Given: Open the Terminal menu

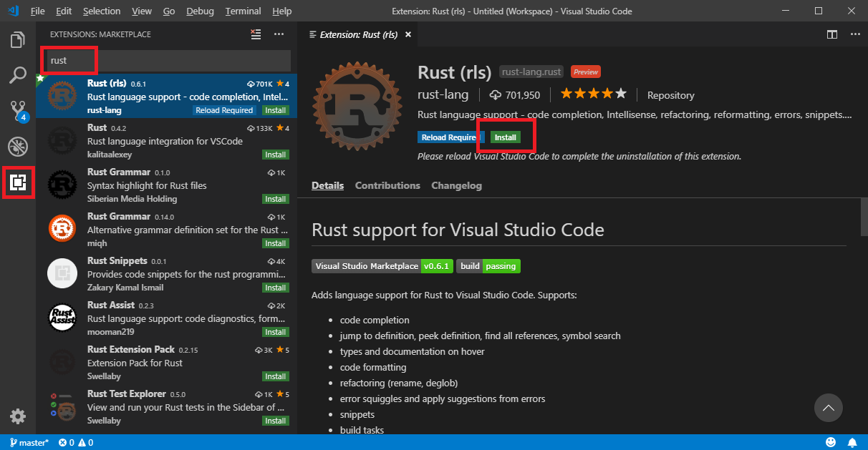Looking at the screenshot, I should [243, 11].
